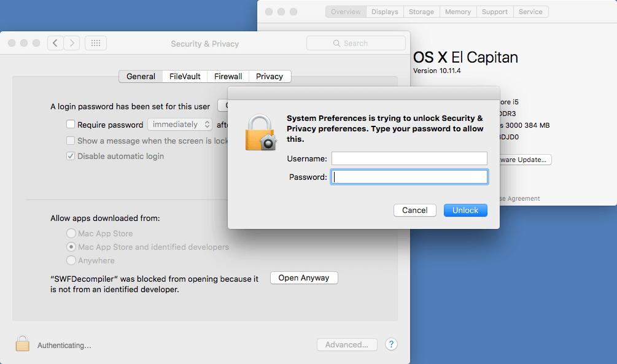Select the Mac App Store radio button
Viewport: 617px width, 364px height.
point(71,233)
